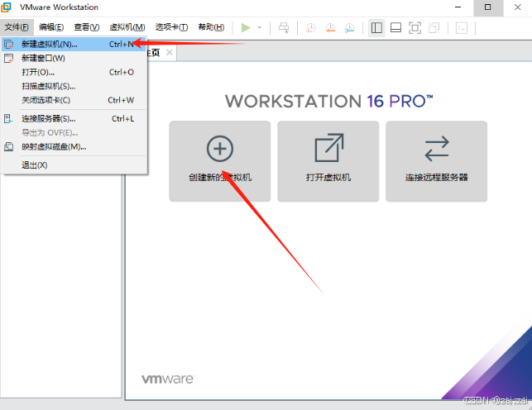This screenshot has height=410, width=532.
Task: Click the 连接远程服务器 tile
Action: point(437,161)
